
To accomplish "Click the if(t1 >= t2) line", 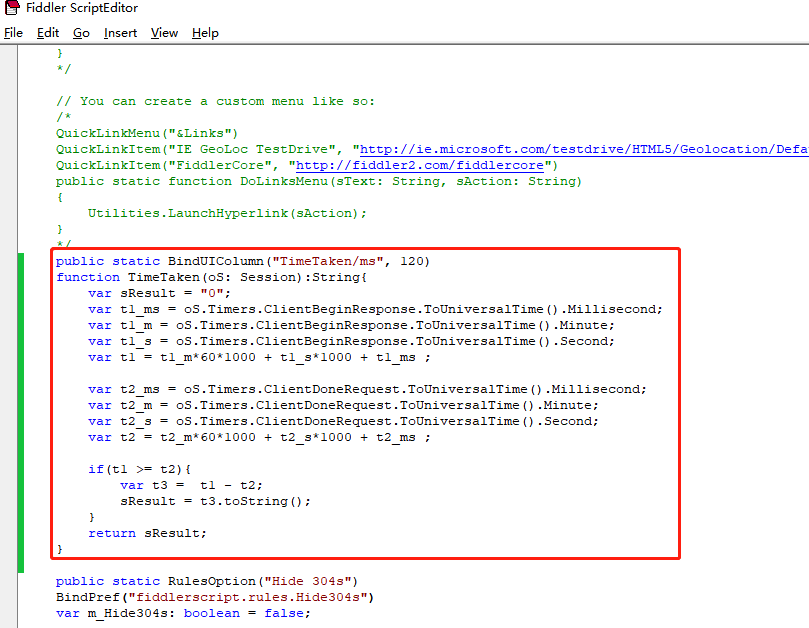I will click(x=139, y=469).
